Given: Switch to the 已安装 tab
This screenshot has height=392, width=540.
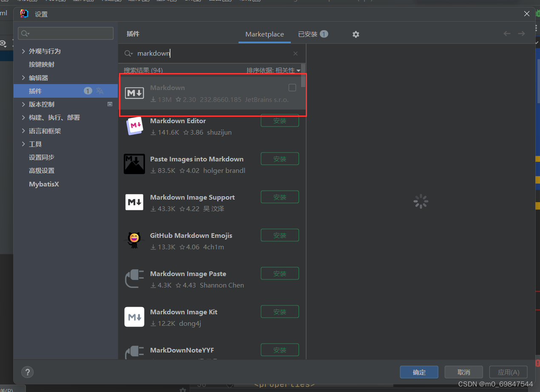Looking at the screenshot, I should pyautogui.click(x=310, y=34).
